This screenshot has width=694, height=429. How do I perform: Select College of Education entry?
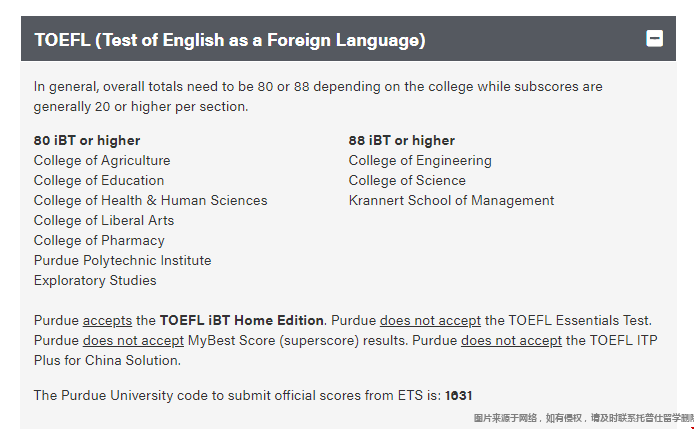click(99, 180)
